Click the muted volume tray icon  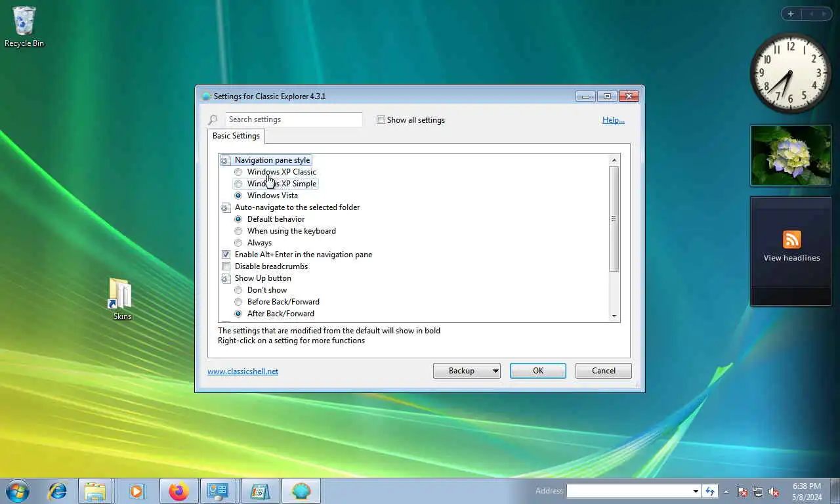click(774, 491)
